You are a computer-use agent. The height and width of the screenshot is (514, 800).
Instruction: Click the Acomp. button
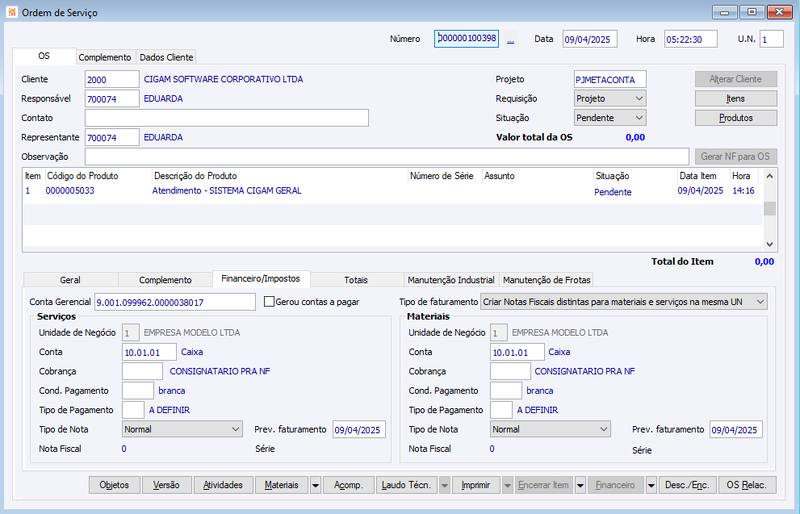(348, 485)
